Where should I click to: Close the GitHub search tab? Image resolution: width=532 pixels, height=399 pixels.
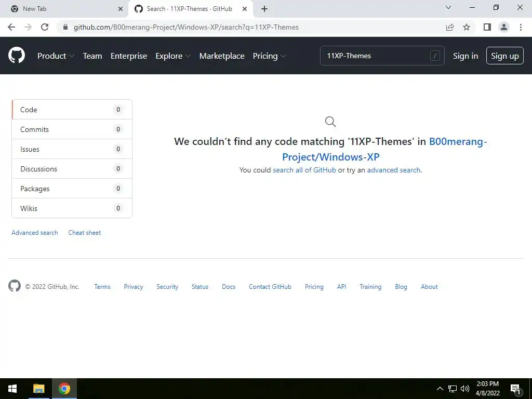[245, 9]
